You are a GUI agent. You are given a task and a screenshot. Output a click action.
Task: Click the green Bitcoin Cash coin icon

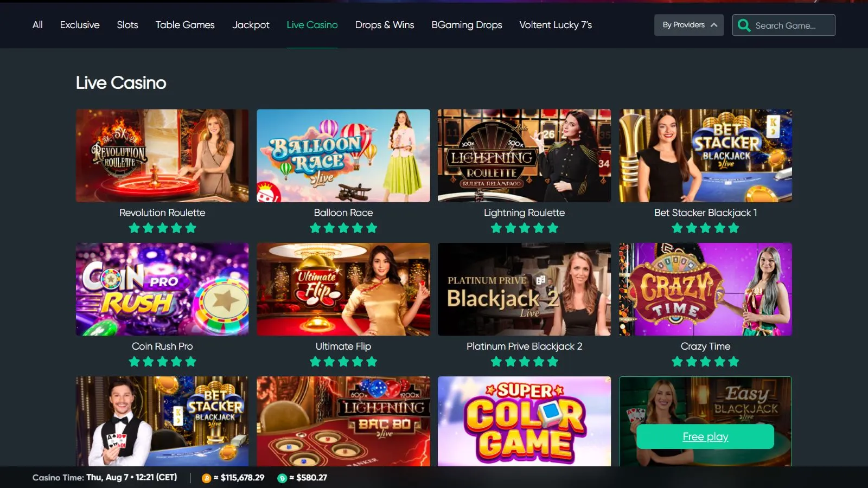[282, 478]
